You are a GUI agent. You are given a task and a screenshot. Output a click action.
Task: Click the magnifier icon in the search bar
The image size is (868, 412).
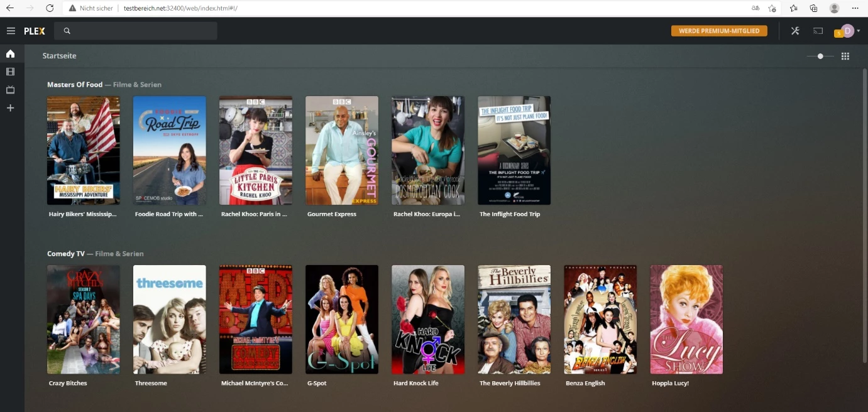pos(67,30)
